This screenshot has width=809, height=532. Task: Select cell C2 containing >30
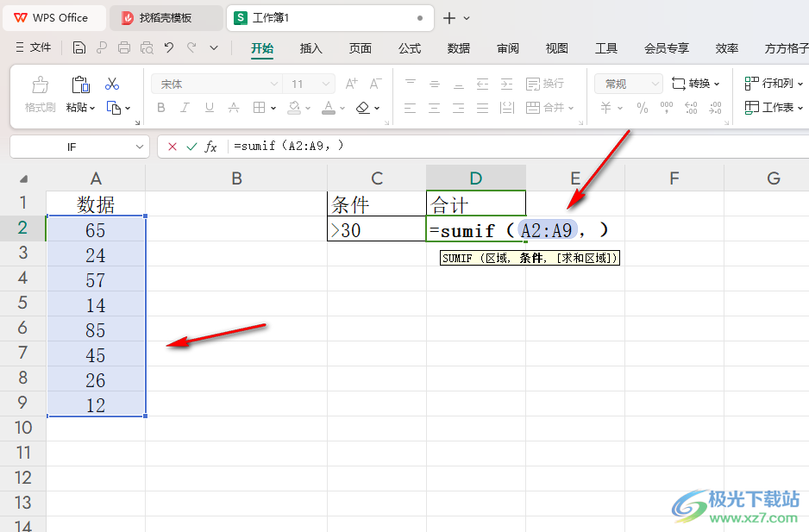377,228
